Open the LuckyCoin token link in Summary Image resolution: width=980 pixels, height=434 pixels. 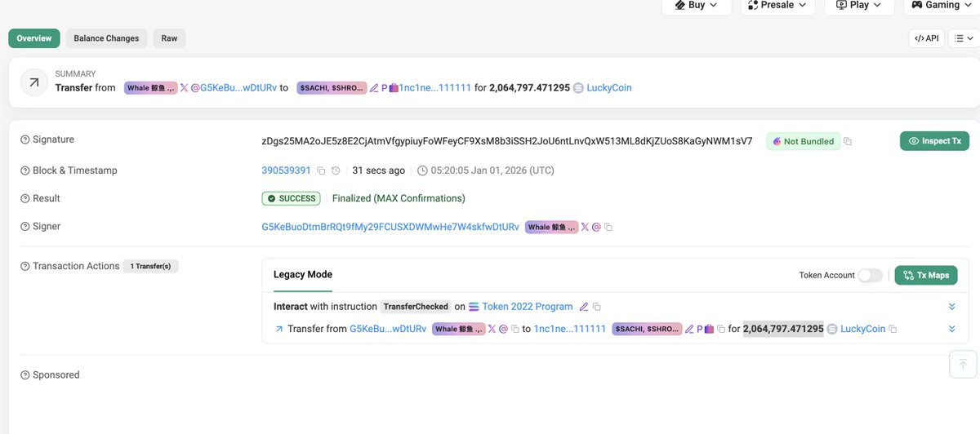click(609, 87)
